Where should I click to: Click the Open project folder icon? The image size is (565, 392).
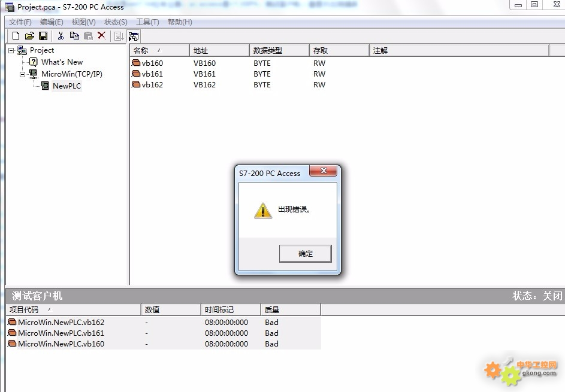pyautogui.click(x=29, y=36)
